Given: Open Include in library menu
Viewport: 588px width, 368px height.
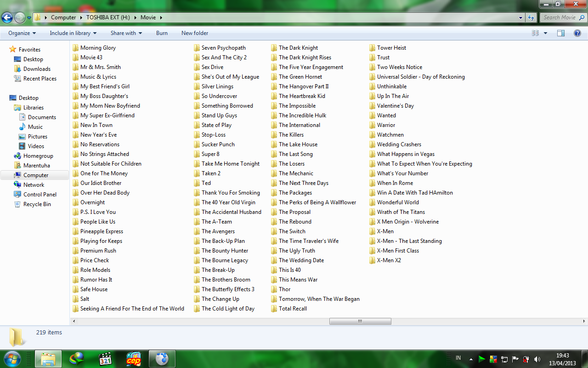Looking at the screenshot, I should (73, 33).
